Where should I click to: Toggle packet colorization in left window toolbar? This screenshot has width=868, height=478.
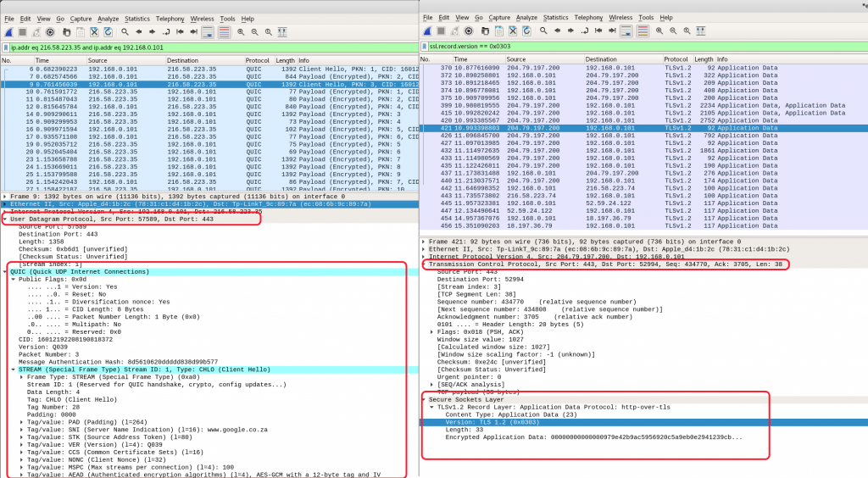(x=224, y=32)
